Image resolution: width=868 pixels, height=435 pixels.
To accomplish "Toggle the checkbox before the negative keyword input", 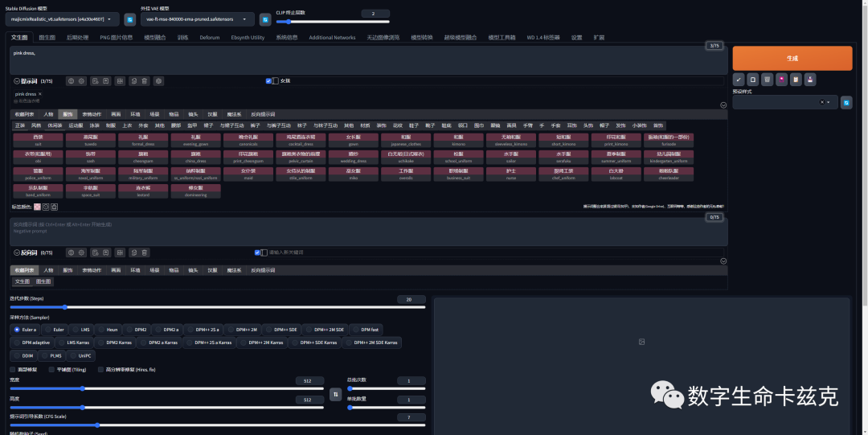I will click(257, 252).
